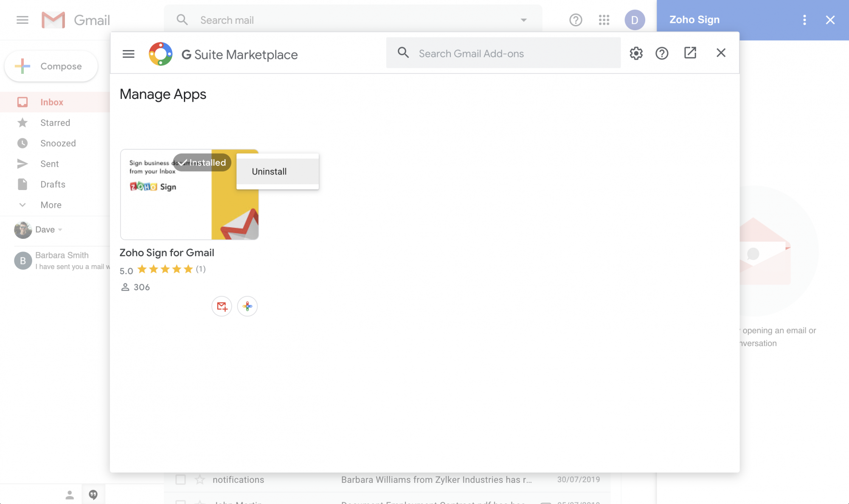Image resolution: width=849 pixels, height=504 pixels.
Task: Check the notifications email checkbox
Action: 180,479
